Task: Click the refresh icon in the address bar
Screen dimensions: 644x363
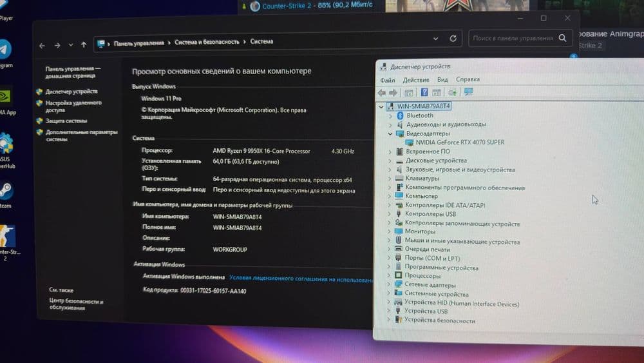Action: [x=453, y=38]
